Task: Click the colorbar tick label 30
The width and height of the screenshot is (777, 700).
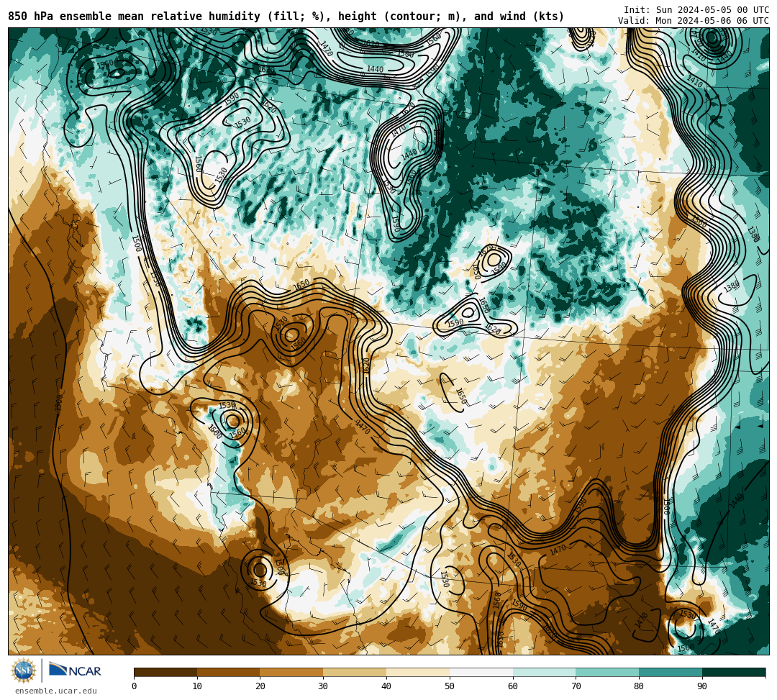Action: [323, 686]
